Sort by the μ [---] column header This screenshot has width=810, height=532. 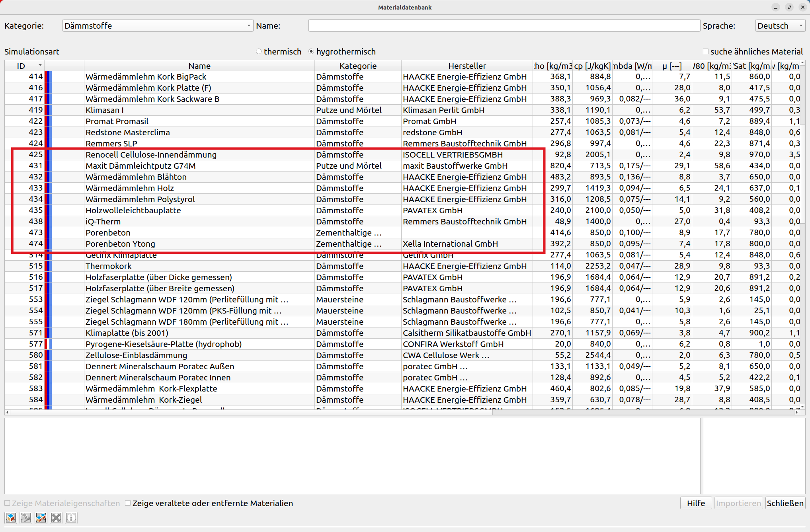(x=672, y=66)
